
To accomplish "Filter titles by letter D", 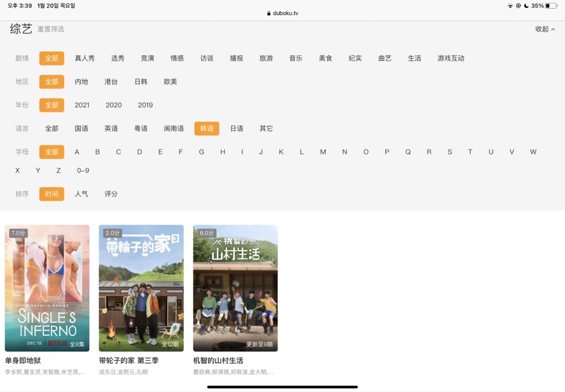I will click(x=139, y=152).
